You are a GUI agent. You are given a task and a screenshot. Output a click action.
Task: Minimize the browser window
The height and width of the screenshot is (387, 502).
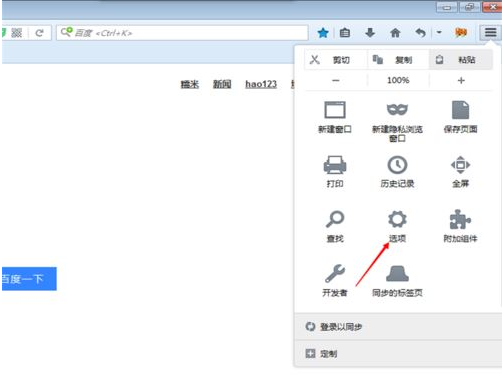(447, 7)
